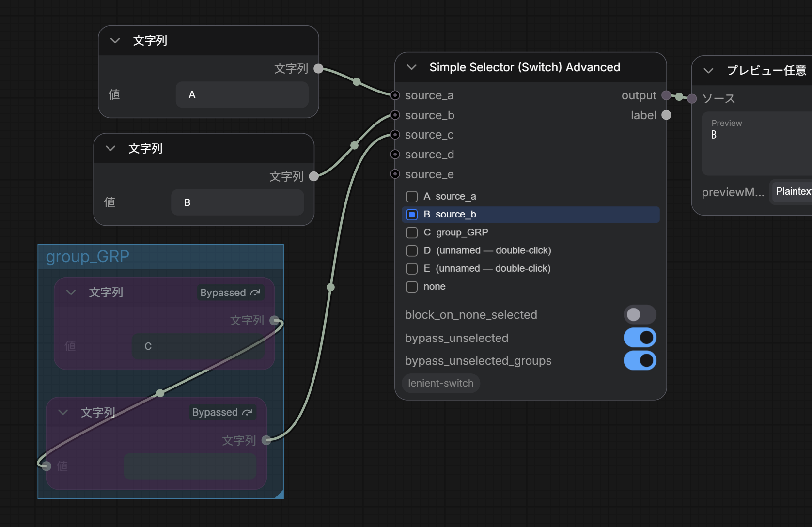Click the output socket of Simple Selector
Image resolution: width=812 pixels, height=527 pixels.
coord(666,95)
